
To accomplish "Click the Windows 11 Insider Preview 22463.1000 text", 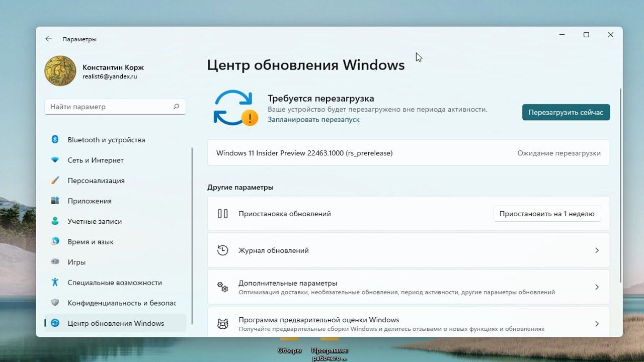I will point(304,153).
